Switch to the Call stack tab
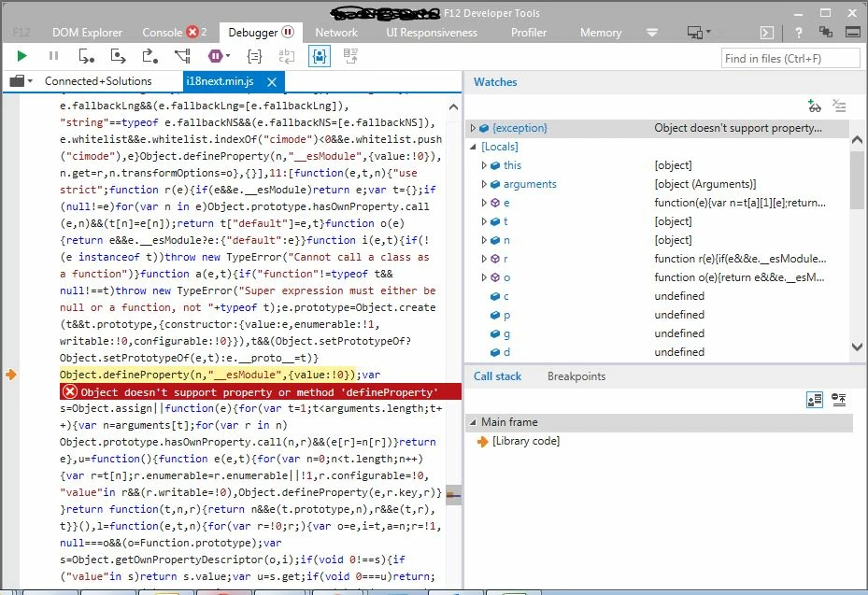868x595 pixels. coord(497,376)
